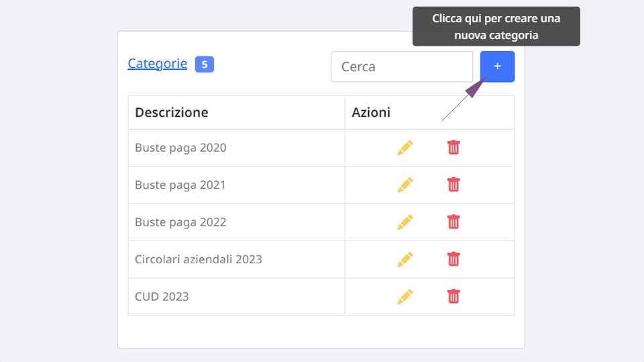The height and width of the screenshot is (362, 644).
Task: Select the Azioni column header
Action: [371, 112]
